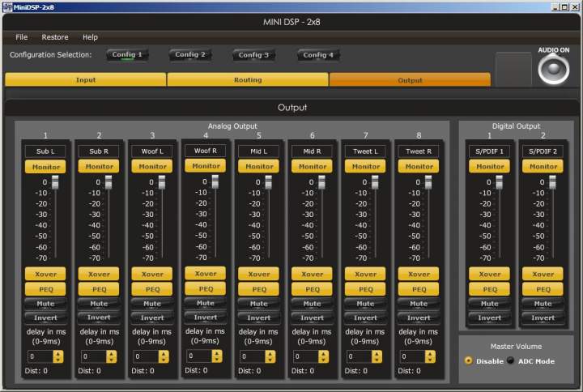583x392 pixels.
Task: Select Config 1 configuration
Action: (127, 55)
